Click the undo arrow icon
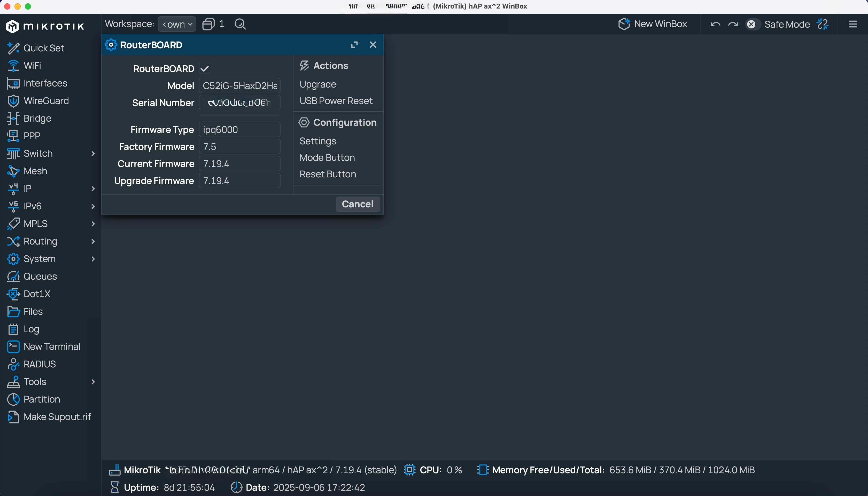This screenshot has height=496, width=868. coord(715,24)
